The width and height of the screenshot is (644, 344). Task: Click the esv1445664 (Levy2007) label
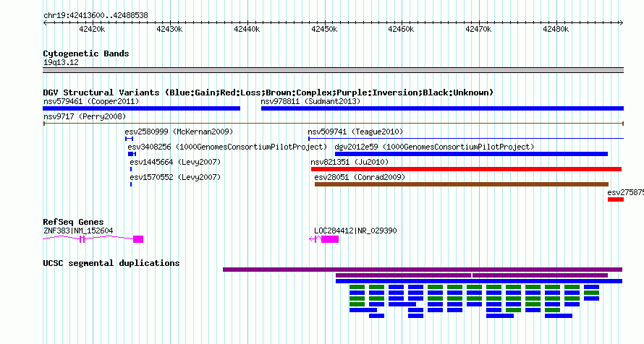[175, 162]
